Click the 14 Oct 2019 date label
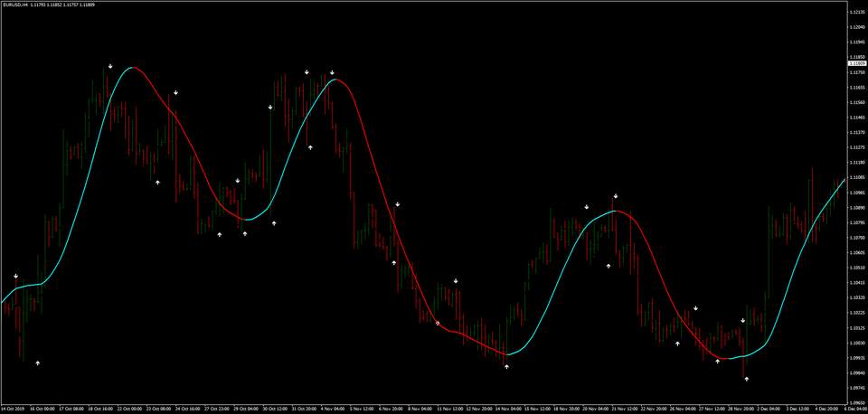This screenshot has width=868, height=414. 13,409
